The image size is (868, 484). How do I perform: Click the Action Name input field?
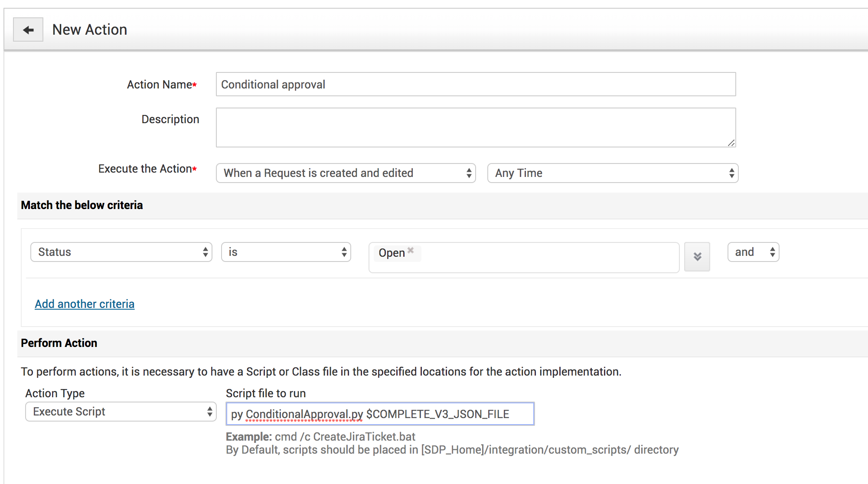[475, 85]
